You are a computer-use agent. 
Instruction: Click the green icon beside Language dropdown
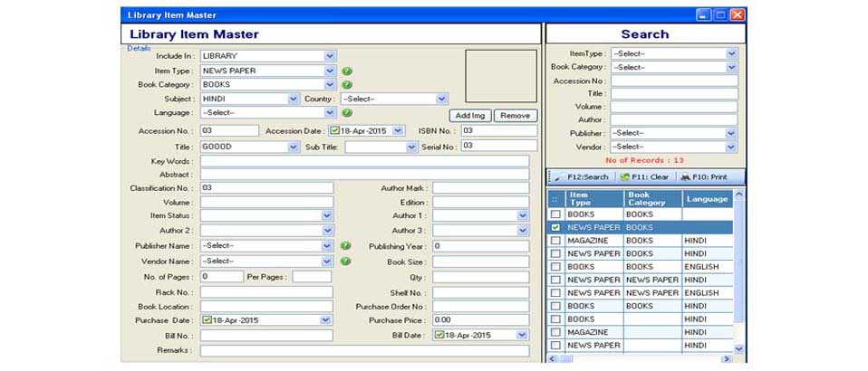pyautogui.click(x=346, y=113)
